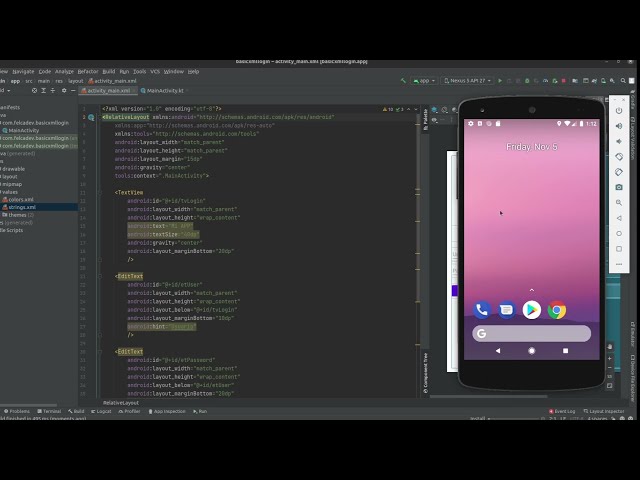Click the project panel settings gear icon
Screen dimensions: 640x480
coord(64,91)
